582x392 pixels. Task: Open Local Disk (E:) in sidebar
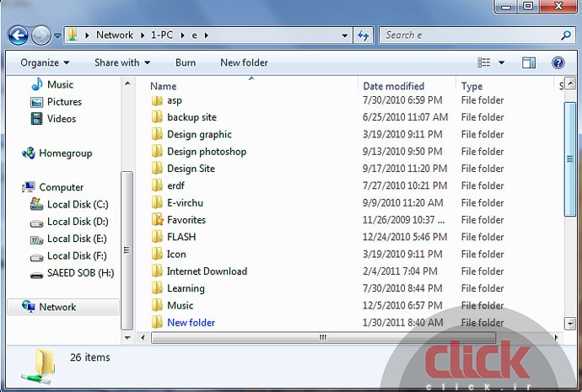click(68, 239)
